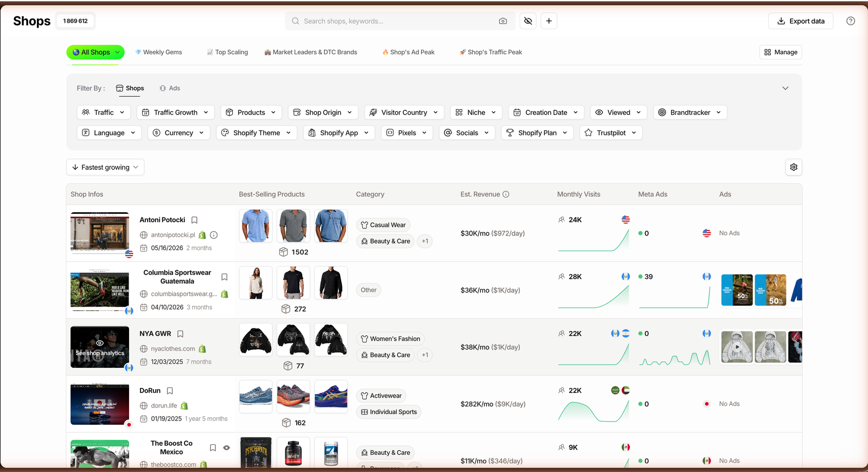Click Est. Revenue info icon

pyautogui.click(x=506, y=194)
